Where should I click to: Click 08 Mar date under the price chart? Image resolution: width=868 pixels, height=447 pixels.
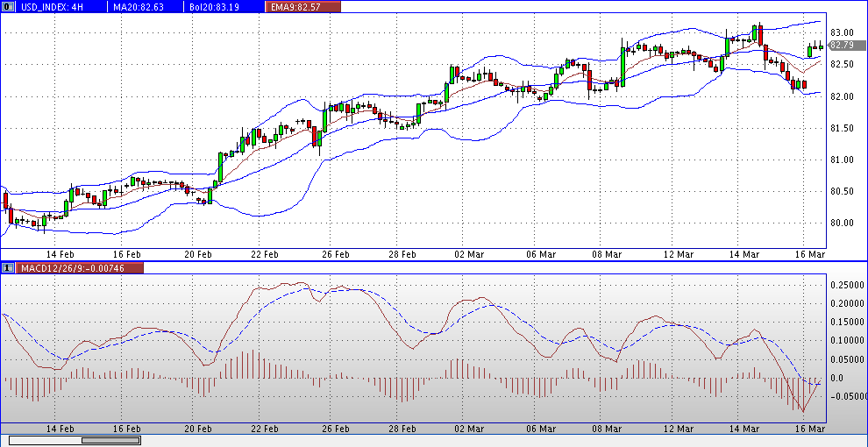coord(606,254)
